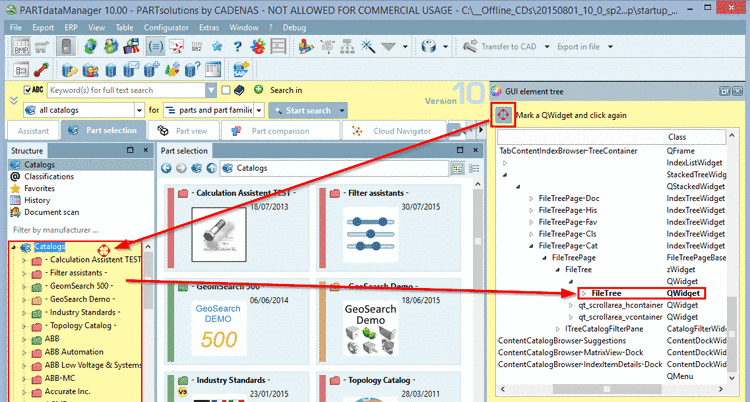Open the Extras menu
The image size is (750, 402).
click(209, 28)
